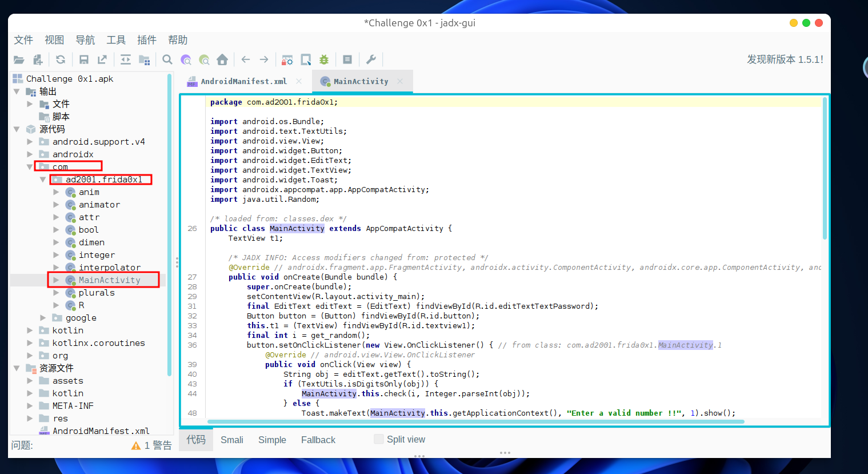Click the class search icon
This screenshot has width=868, height=474.
coord(186,59)
